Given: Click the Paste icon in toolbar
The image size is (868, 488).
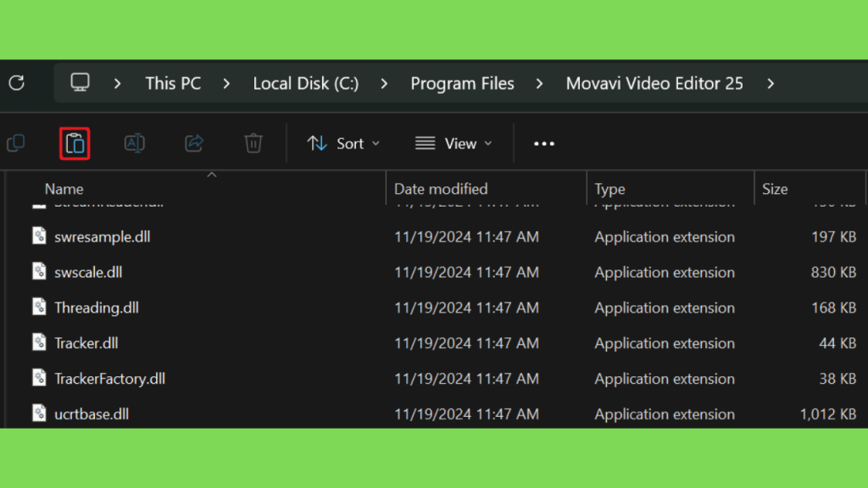Looking at the screenshot, I should (75, 144).
